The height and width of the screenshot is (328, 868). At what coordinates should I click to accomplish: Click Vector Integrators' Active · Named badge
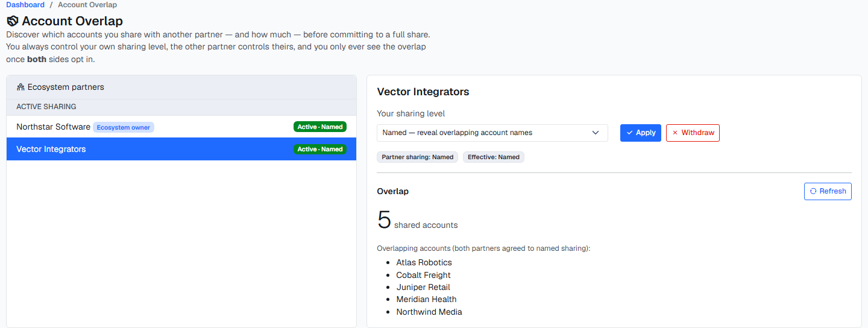[x=320, y=149]
